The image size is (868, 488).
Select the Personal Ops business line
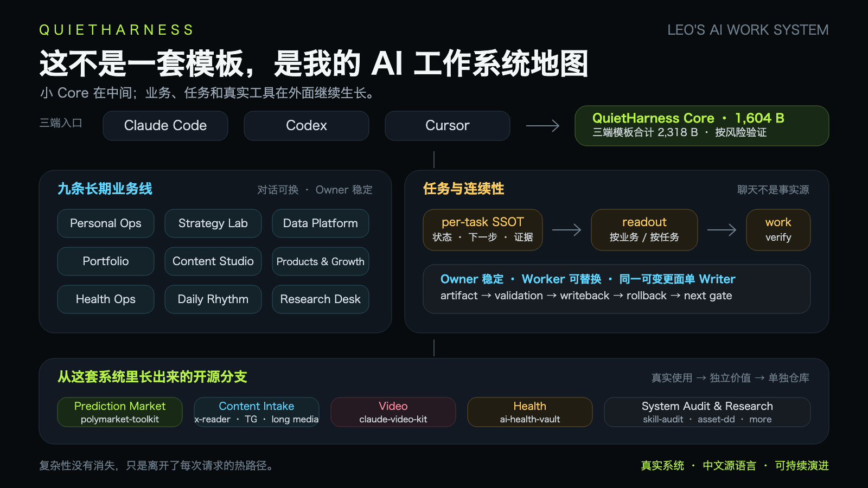106,223
